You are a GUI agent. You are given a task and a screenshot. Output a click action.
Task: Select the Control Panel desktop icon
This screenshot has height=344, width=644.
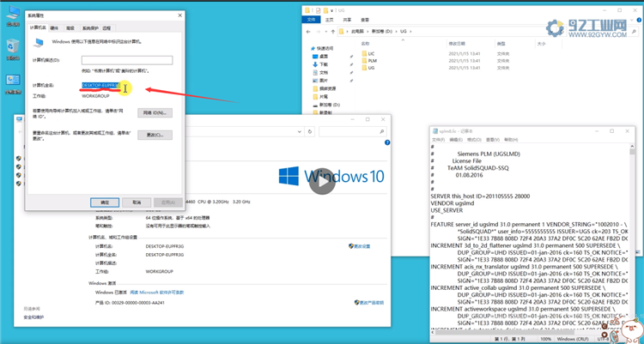[13, 84]
